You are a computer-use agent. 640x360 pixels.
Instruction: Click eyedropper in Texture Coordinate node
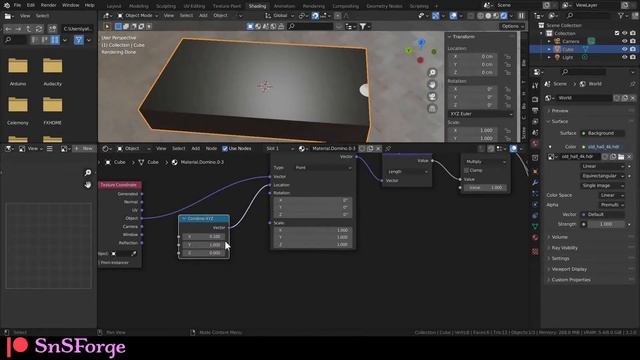coord(133,254)
